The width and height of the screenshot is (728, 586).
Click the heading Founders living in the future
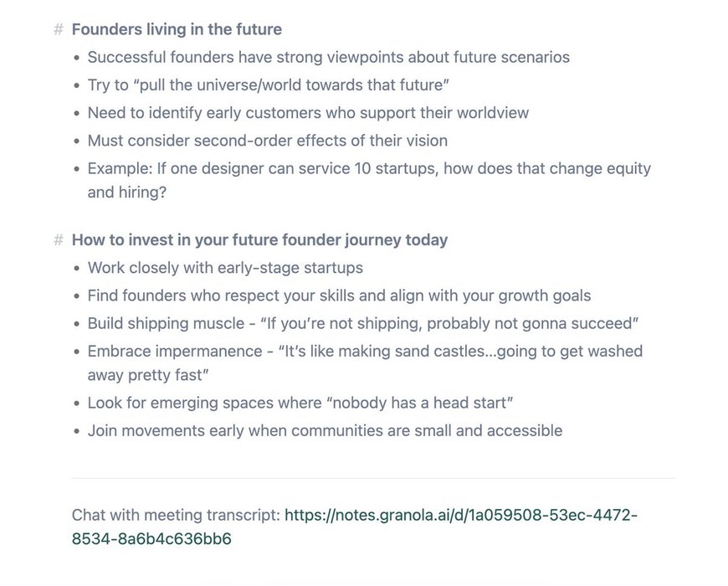177,29
